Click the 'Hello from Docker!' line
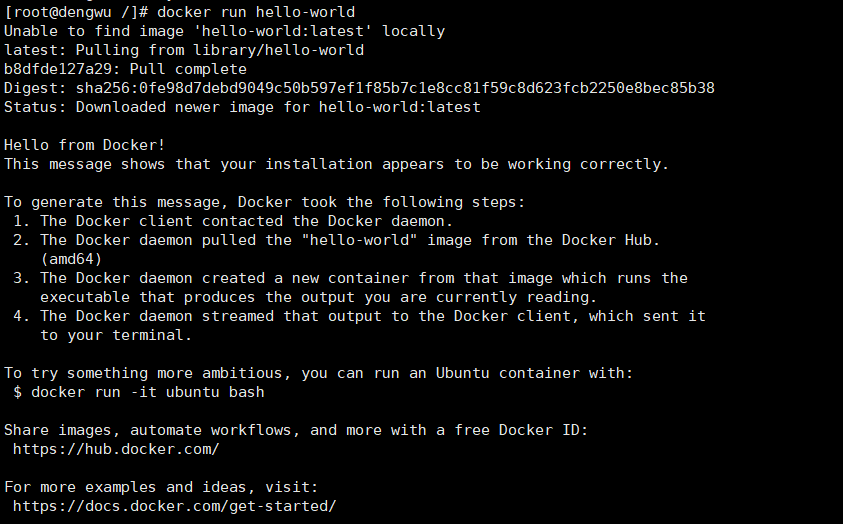This screenshot has height=524, width=843. coord(85,145)
